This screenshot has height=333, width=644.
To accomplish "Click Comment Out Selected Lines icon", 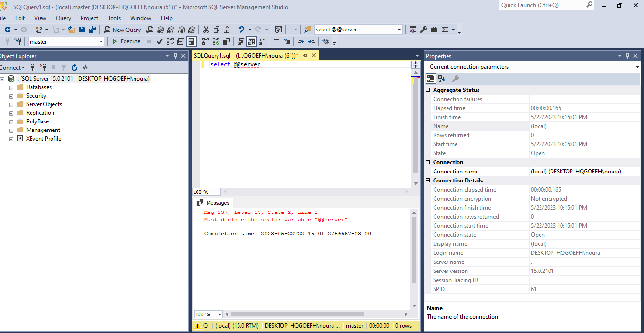I will coord(276,41).
